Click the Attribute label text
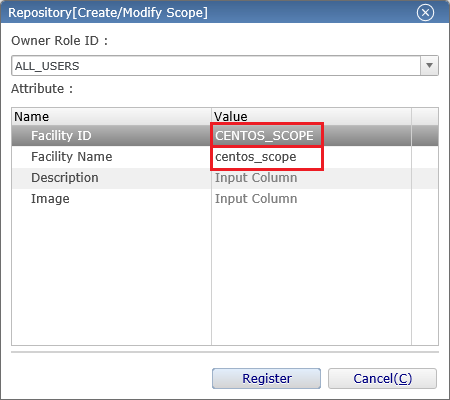The image size is (450, 400). tap(42, 89)
